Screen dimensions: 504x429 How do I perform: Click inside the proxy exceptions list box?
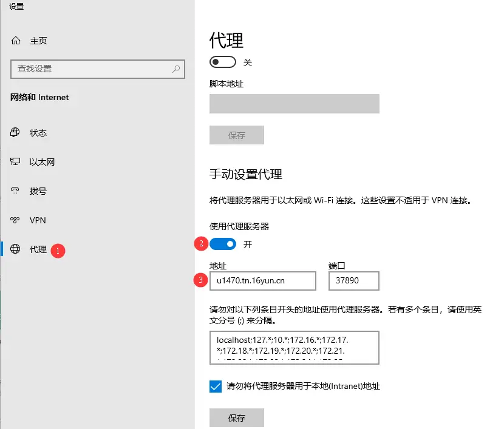[294, 347]
